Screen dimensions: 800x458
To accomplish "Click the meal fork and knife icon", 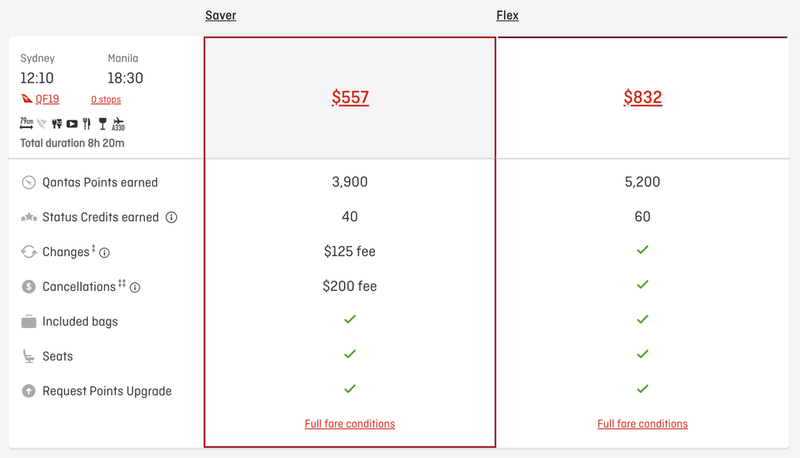I will click(87, 123).
